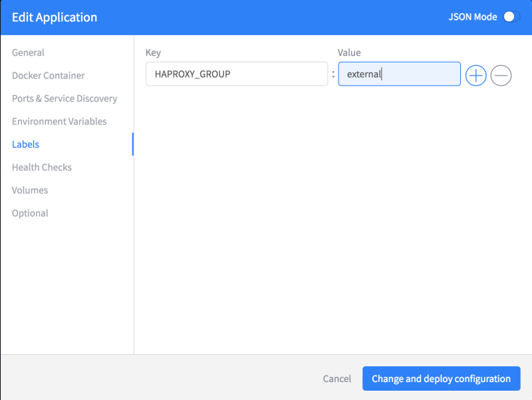
Task: Add a new label row with plus icon
Action: point(476,75)
